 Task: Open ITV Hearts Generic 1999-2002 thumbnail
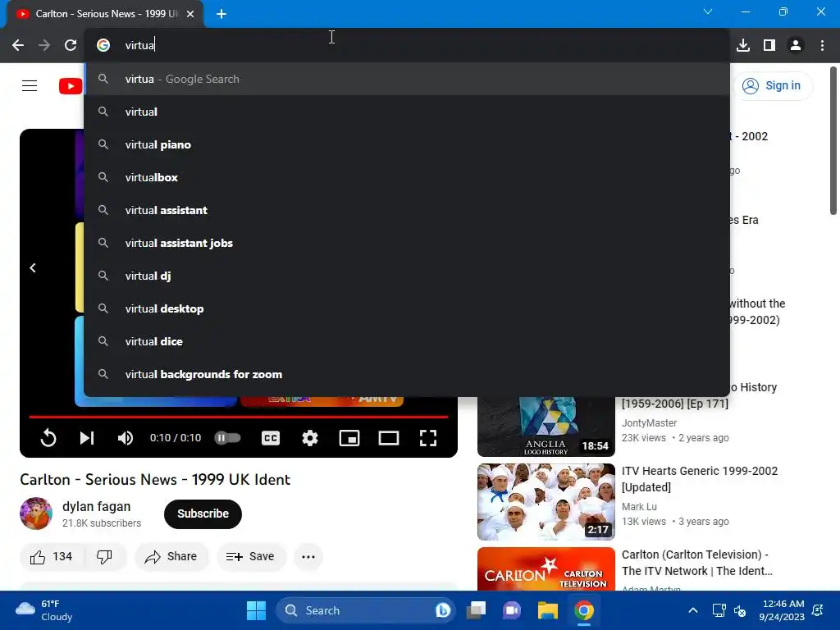(546, 501)
